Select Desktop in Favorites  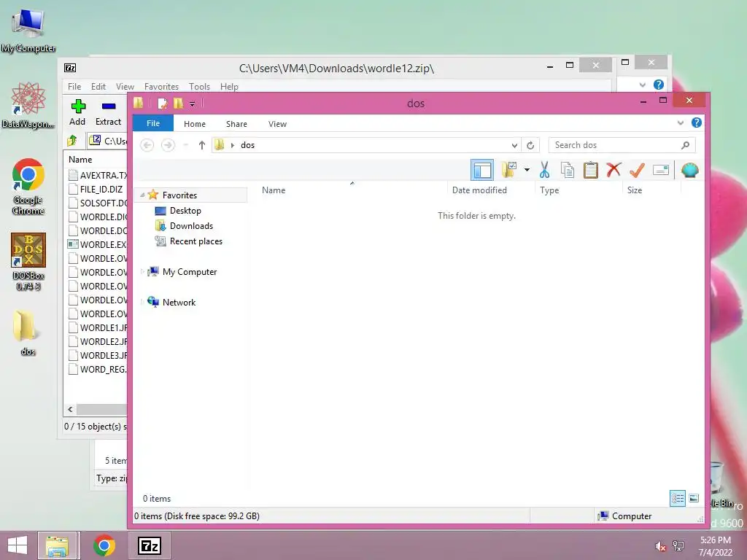click(185, 211)
